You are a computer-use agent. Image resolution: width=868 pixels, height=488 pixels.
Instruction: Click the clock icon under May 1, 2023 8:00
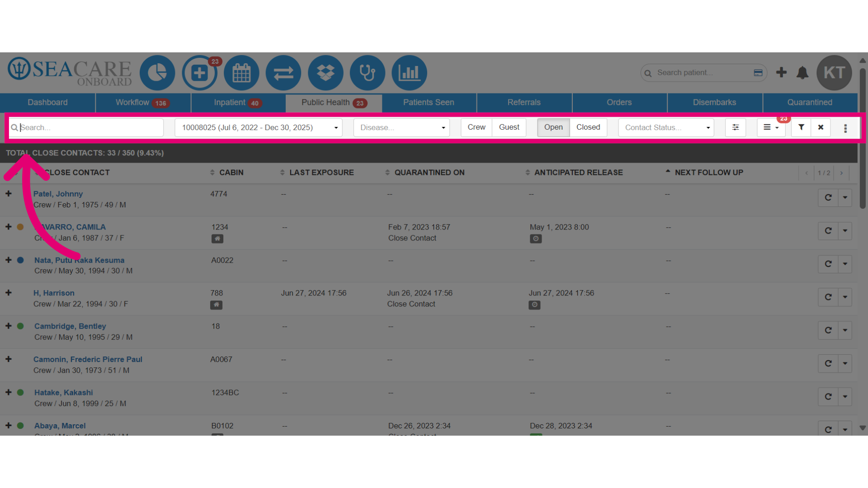(536, 239)
